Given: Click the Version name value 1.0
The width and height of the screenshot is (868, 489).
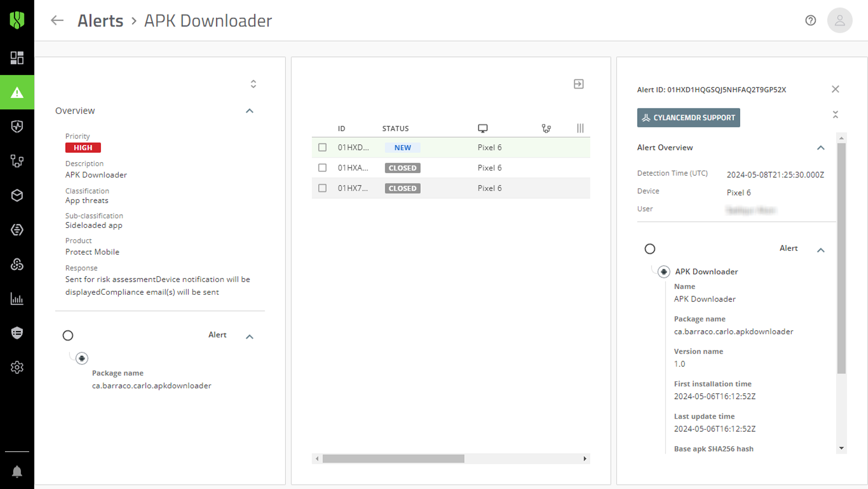Looking at the screenshot, I should [x=679, y=364].
